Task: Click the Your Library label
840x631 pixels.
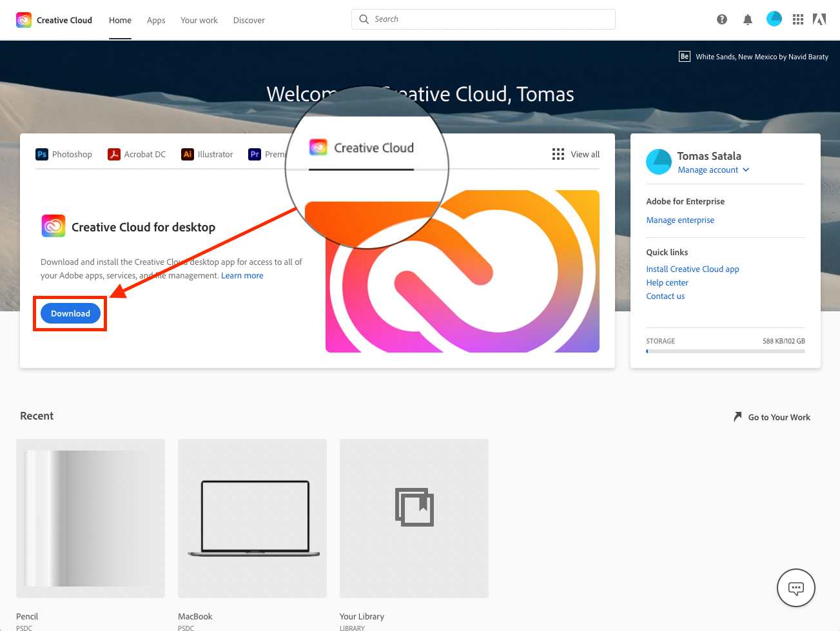Action: (x=362, y=616)
